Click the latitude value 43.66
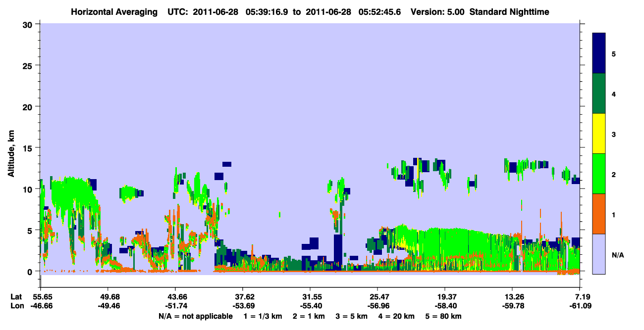Viewport: 644px width, 330px height. (175, 297)
